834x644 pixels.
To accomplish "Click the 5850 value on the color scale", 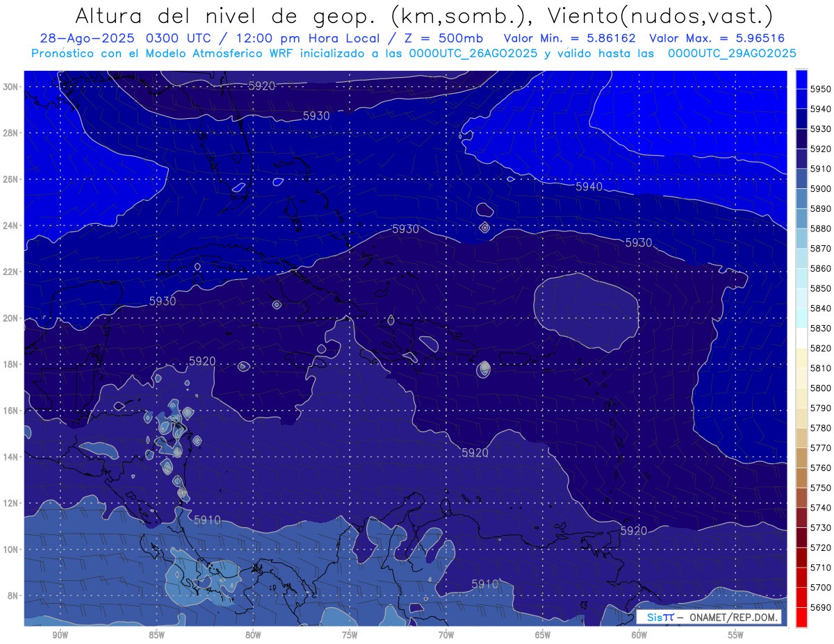I will (821, 288).
